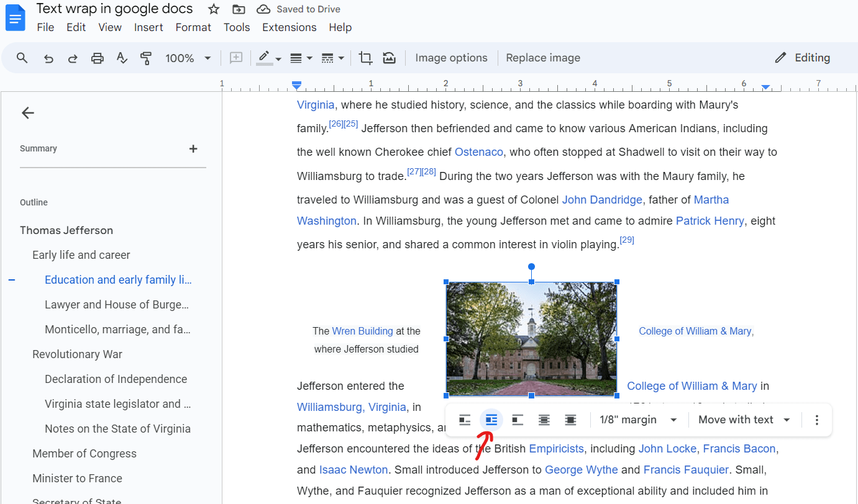Viewport: 858px width, 504px height.
Task: Open the search document icon
Action: point(22,57)
